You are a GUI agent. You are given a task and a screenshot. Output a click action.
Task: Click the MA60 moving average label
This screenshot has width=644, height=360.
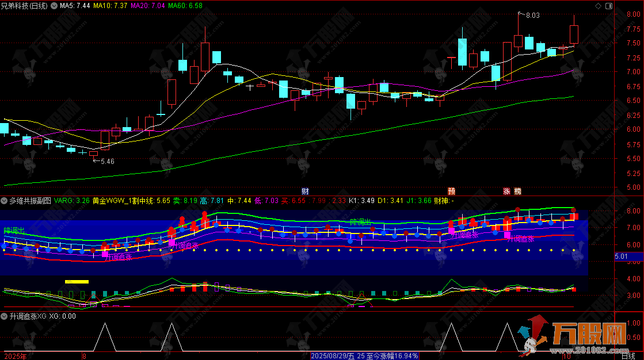click(x=185, y=5)
